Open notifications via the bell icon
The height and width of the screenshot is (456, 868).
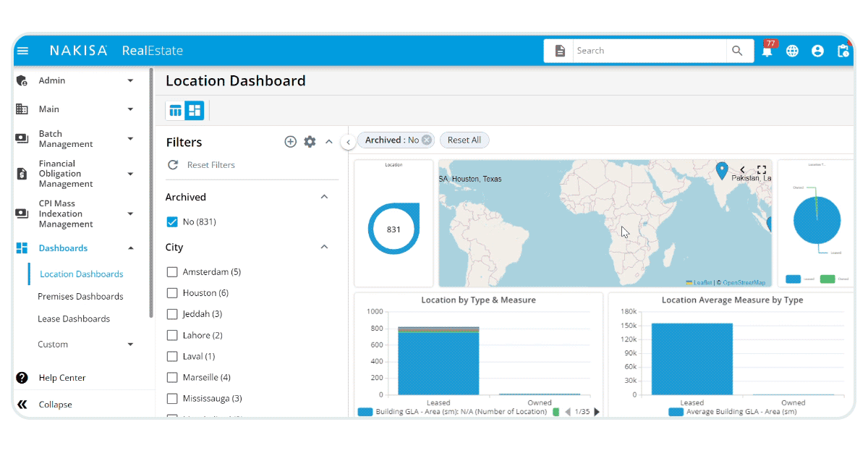point(767,51)
